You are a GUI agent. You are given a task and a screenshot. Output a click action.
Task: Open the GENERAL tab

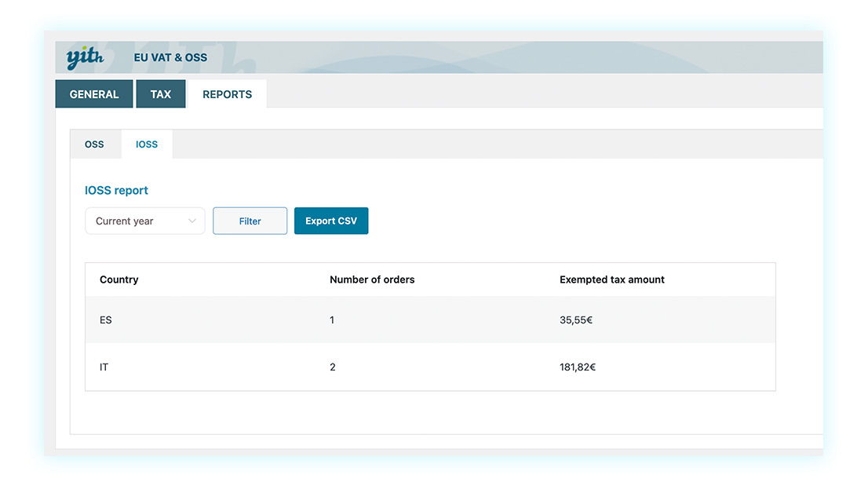(x=94, y=94)
